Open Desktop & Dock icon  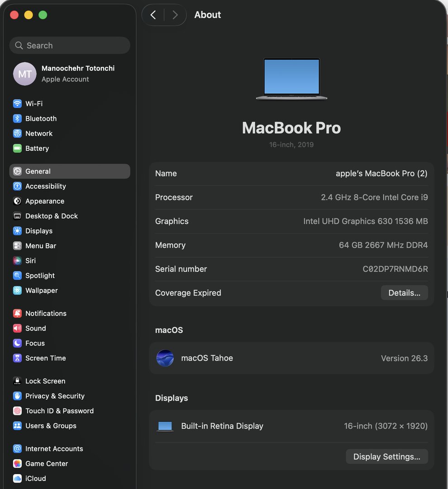click(x=18, y=216)
